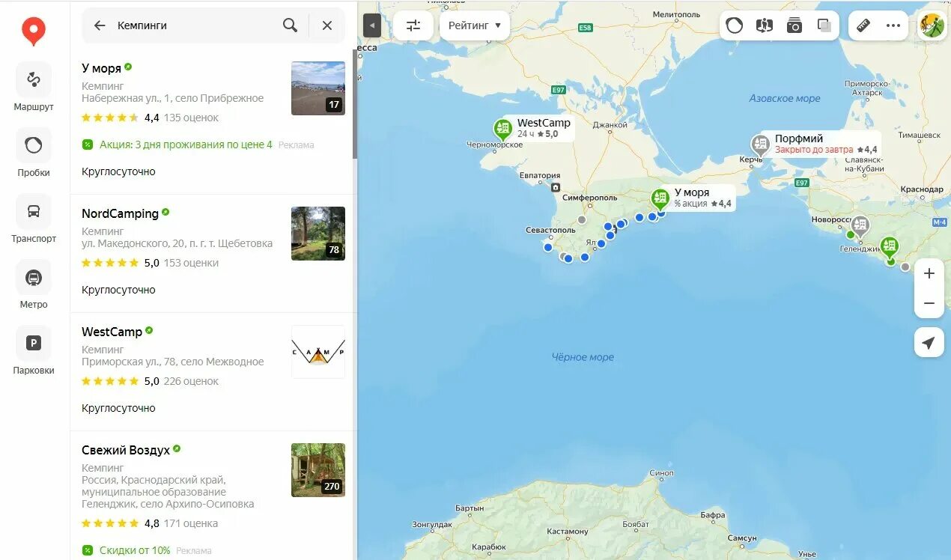951x560 pixels.
Task: Click Порфмий grey marker near Керчь
Action: [761, 144]
